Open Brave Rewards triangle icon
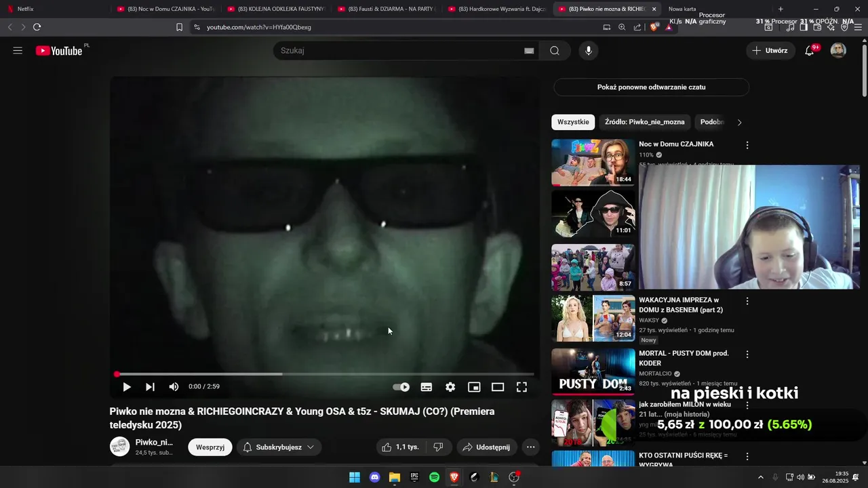 [669, 27]
